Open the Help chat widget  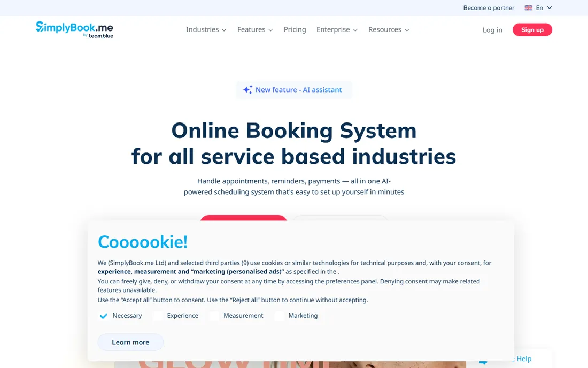point(514,358)
